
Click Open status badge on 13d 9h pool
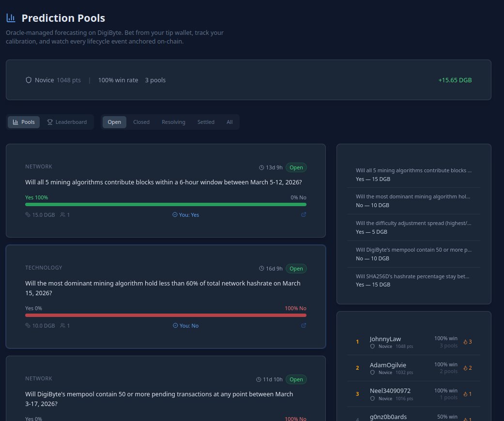pyautogui.click(x=296, y=168)
